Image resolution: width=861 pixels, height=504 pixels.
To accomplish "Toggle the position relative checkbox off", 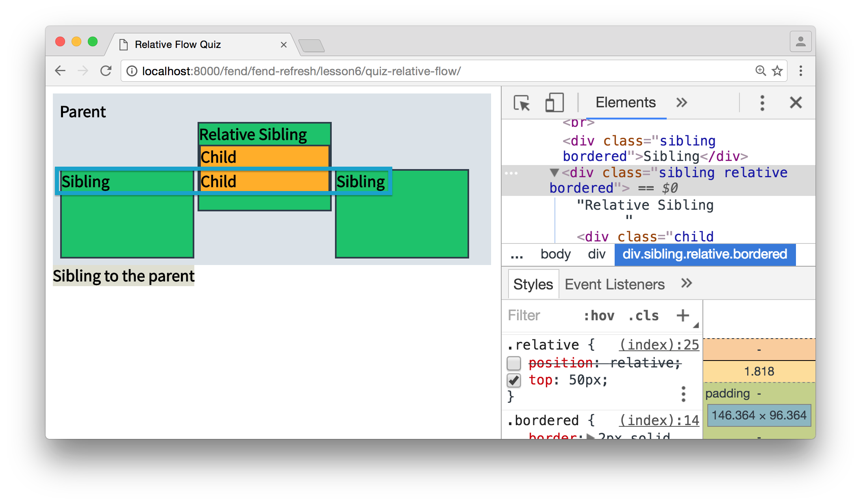I will [x=513, y=361].
